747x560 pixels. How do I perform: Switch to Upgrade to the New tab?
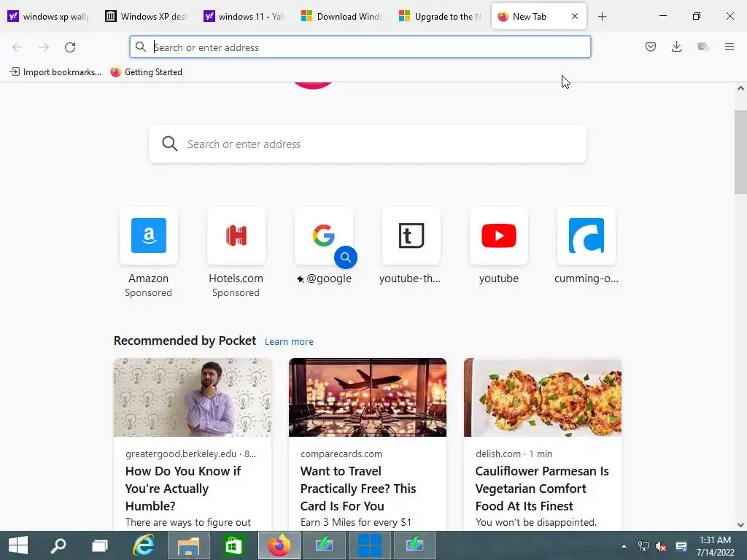pos(440,17)
